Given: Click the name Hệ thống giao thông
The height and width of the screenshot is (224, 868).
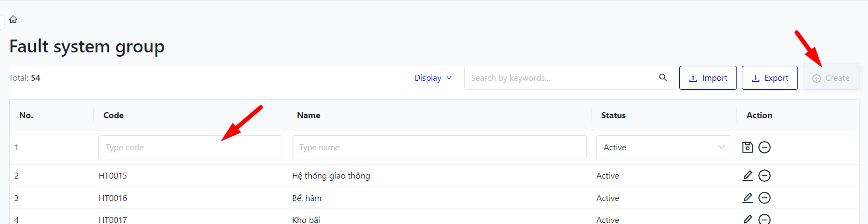Looking at the screenshot, I should 331,175.
